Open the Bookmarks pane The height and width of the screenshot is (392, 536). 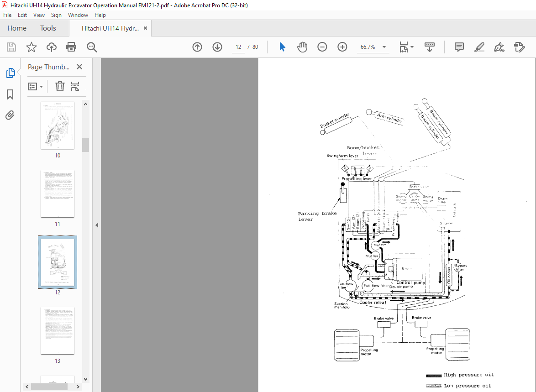tap(10, 94)
